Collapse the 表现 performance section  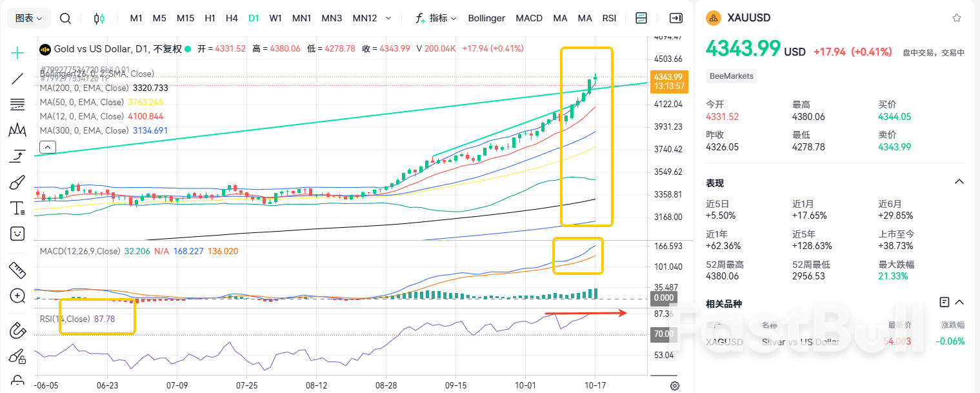pos(959,181)
